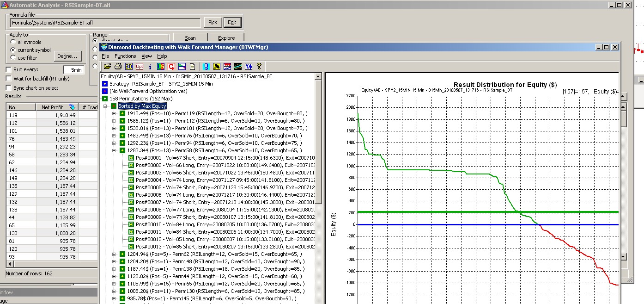Click the red-and-blue equity chart toolbar icon
Viewport: 644px width, 304px height.
227,67
